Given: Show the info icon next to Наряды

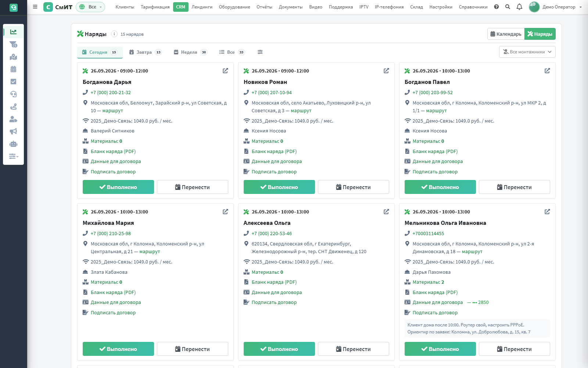Looking at the screenshot, I should (114, 34).
